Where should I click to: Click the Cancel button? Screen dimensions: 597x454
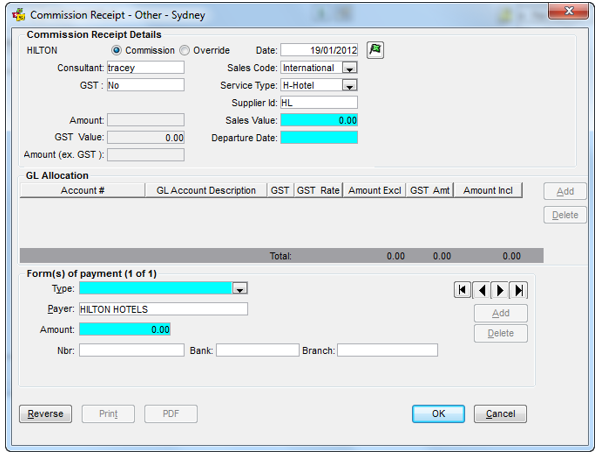point(500,414)
